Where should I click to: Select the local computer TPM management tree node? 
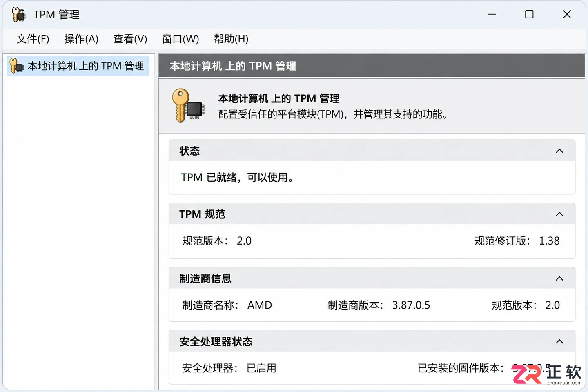(x=78, y=66)
